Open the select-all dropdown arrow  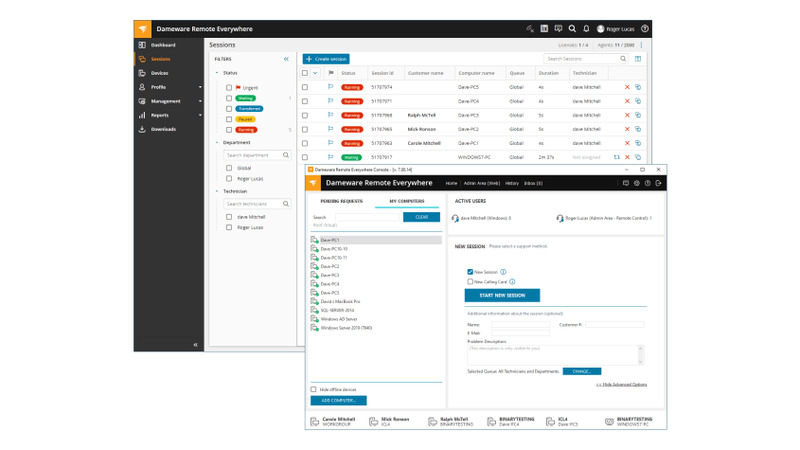tap(315, 73)
